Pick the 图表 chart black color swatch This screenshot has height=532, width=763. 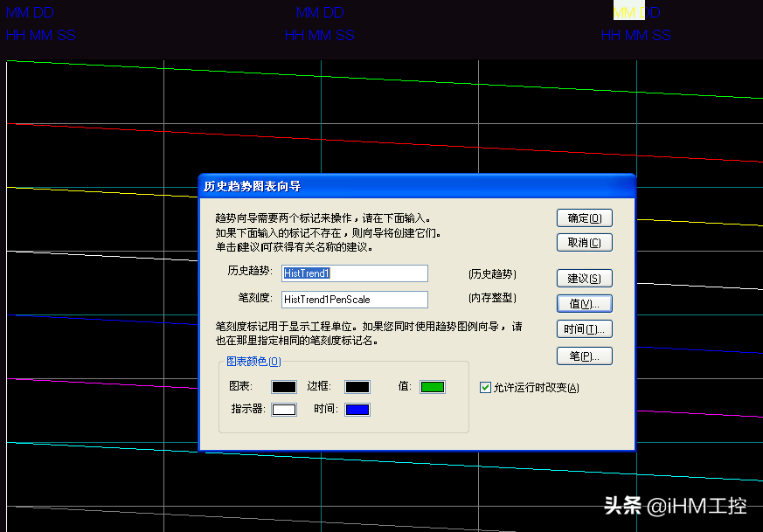point(284,386)
